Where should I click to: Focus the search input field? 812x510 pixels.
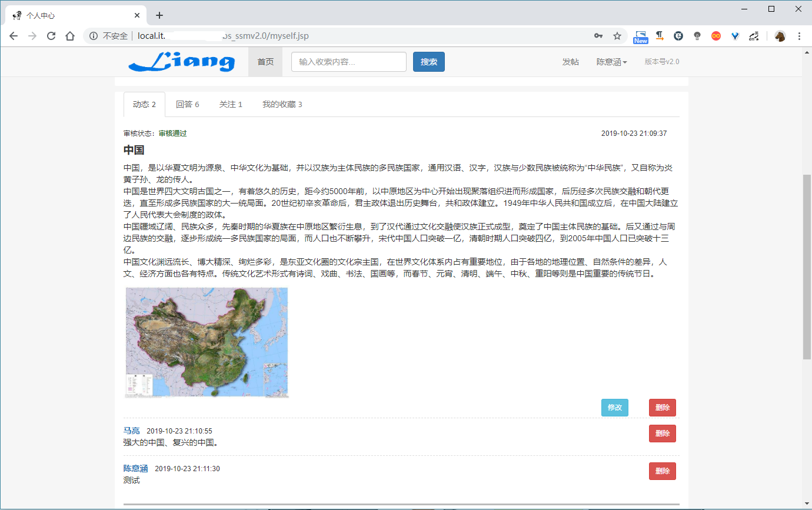[349, 62]
